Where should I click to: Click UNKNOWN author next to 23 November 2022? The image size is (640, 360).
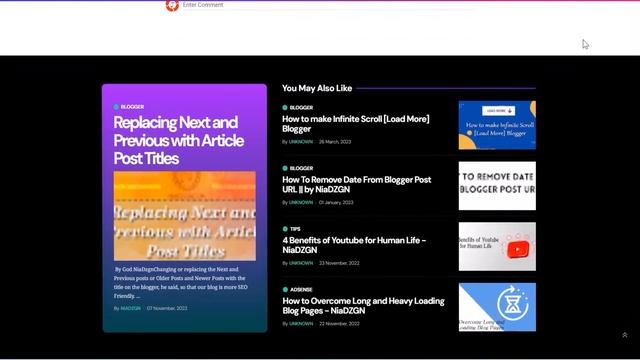click(x=301, y=263)
